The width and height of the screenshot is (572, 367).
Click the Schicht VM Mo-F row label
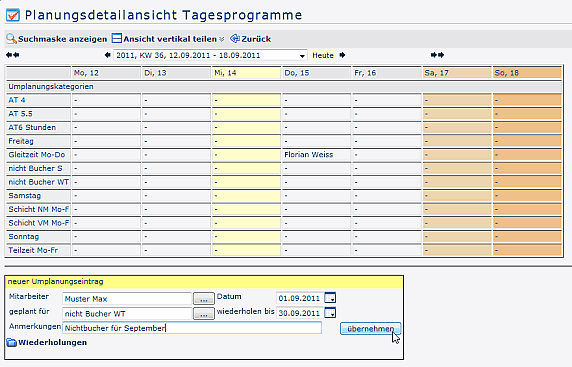pos(38,223)
